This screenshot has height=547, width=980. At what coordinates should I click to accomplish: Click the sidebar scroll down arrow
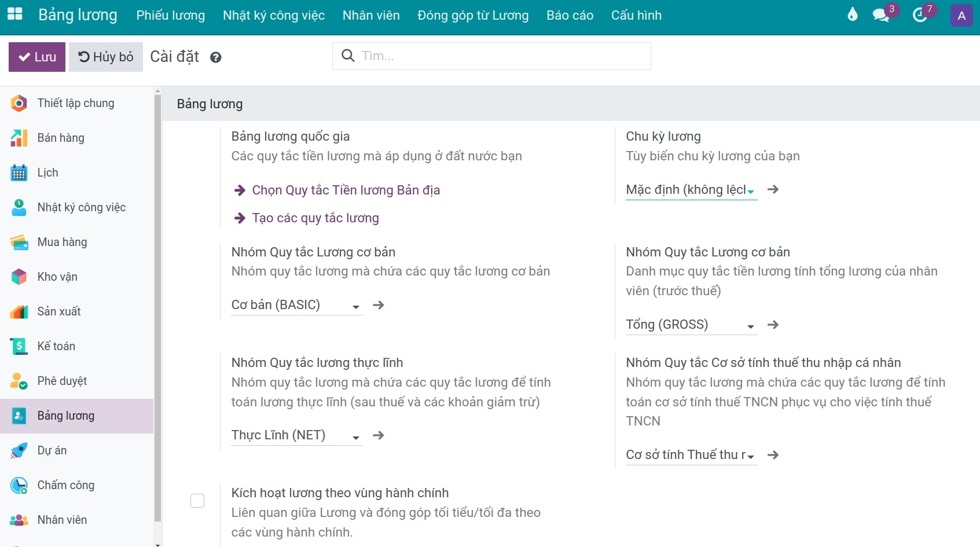(158, 544)
